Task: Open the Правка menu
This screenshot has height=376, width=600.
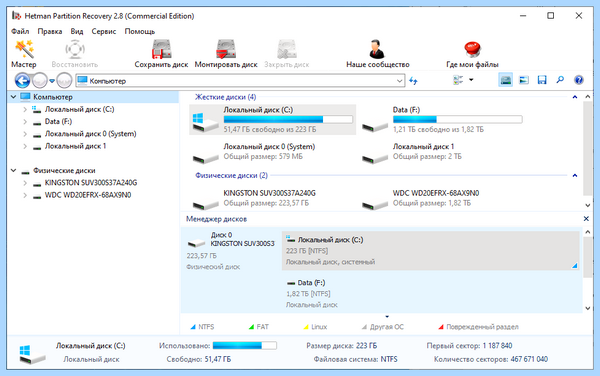Action: 50,31
